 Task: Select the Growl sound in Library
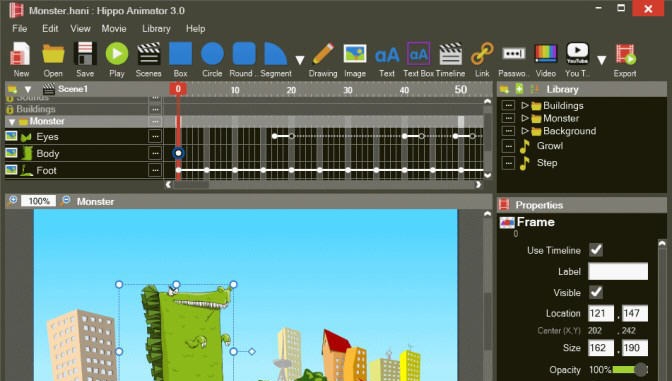(x=549, y=146)
